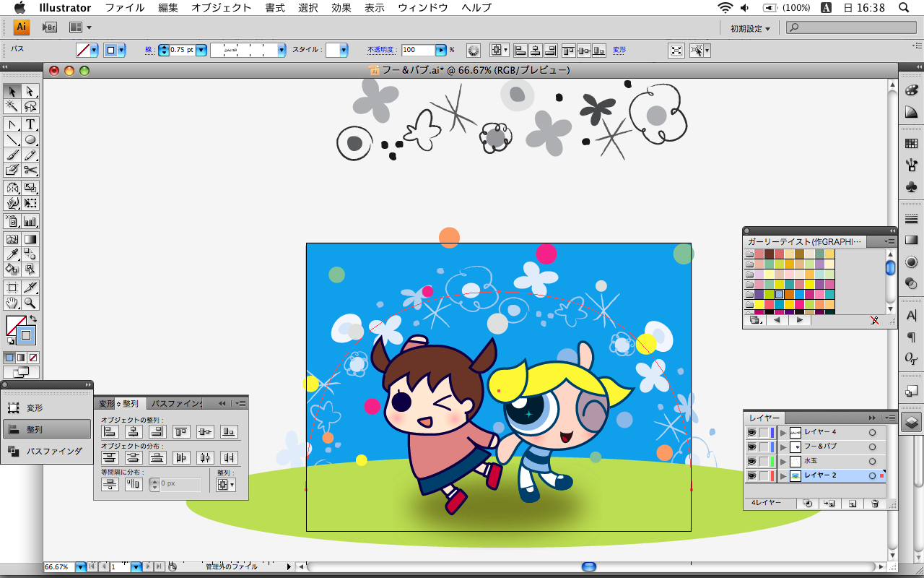The width and height of the screenshot is (924, 578).
Task: Select the Column Graph tool
Action: tap(30, 221)
